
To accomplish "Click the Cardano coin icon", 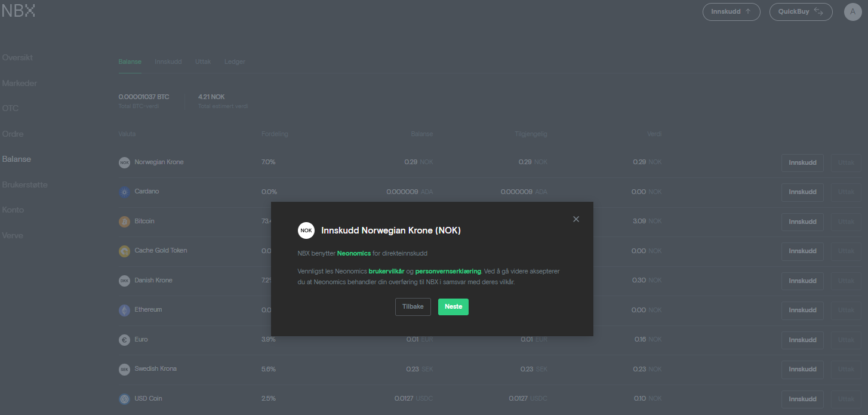I will 124,192.
